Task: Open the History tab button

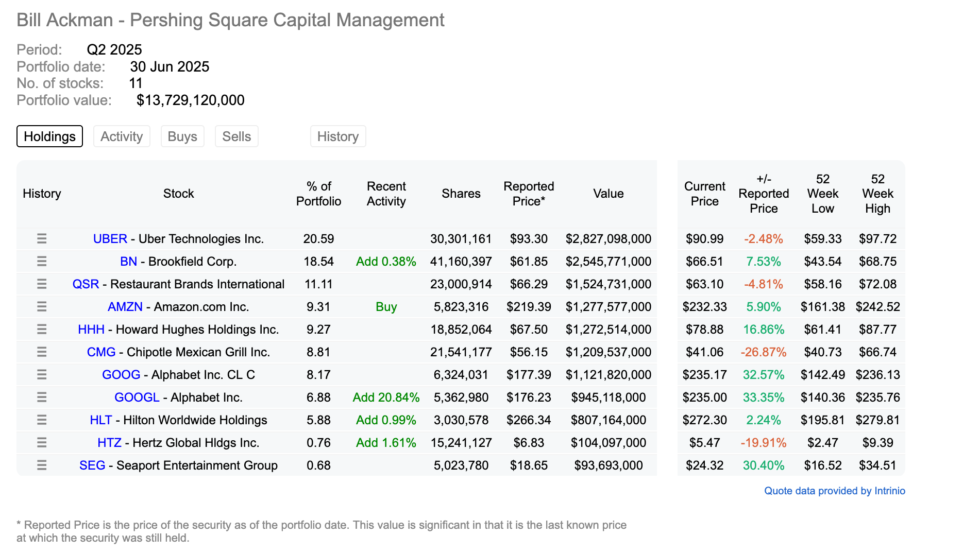Action: click(x=338, y=136)
